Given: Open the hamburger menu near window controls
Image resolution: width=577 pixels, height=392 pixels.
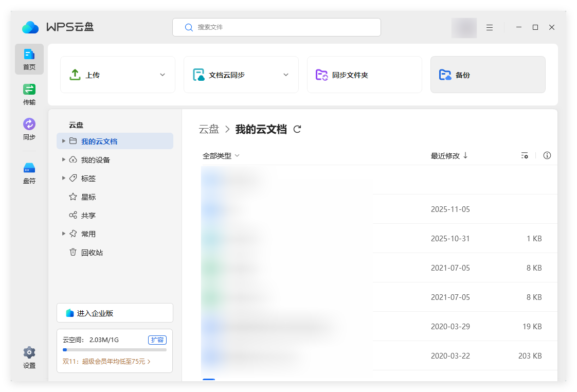Looking at the screenshot, I should [489, 27].
